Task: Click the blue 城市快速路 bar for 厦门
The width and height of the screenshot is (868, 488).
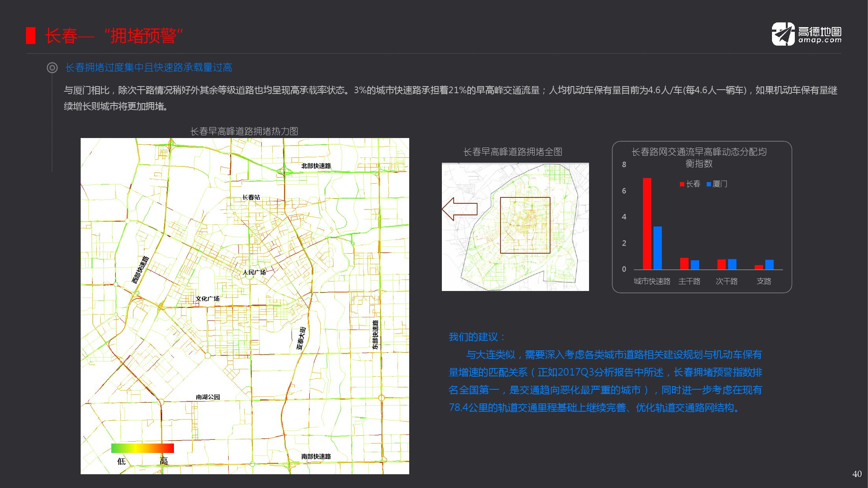Action: [x=657, y=248]
